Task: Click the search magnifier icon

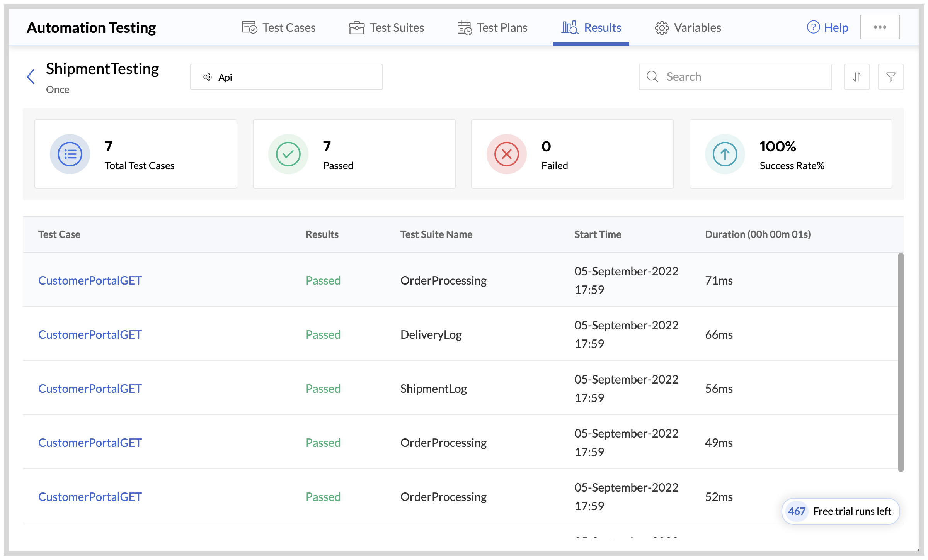Action: 652,76
